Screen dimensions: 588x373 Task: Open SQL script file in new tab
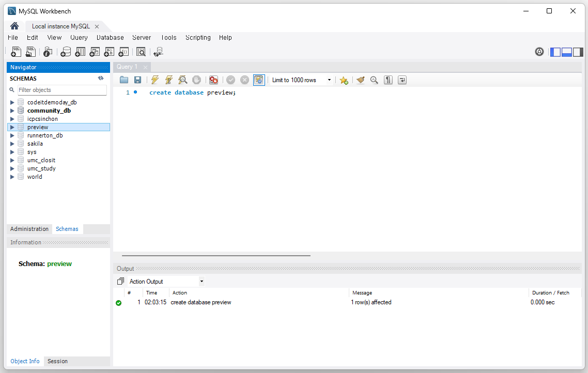(x=31, y=52)
